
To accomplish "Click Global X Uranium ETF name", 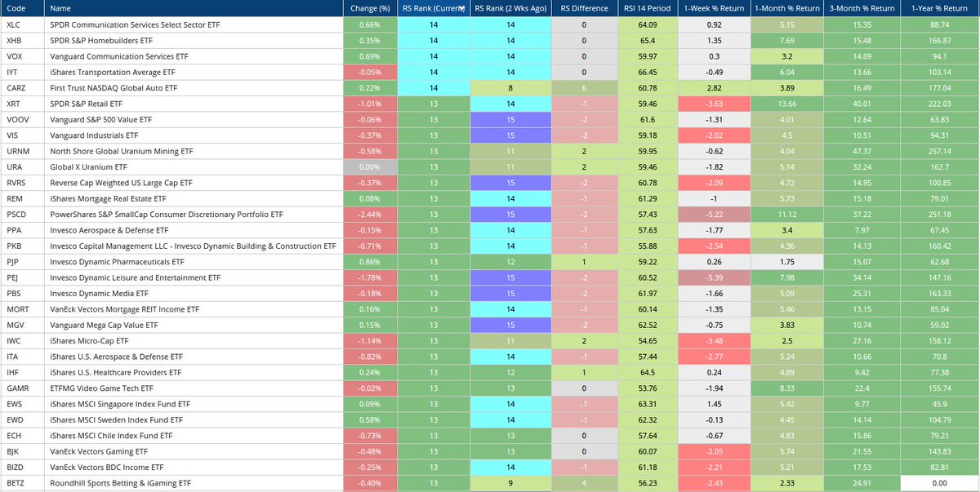I will (x=92, y=167).
